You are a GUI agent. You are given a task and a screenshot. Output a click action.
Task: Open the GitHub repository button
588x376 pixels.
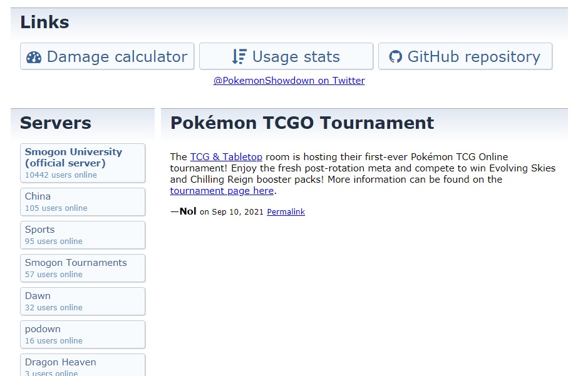point(465,56)
